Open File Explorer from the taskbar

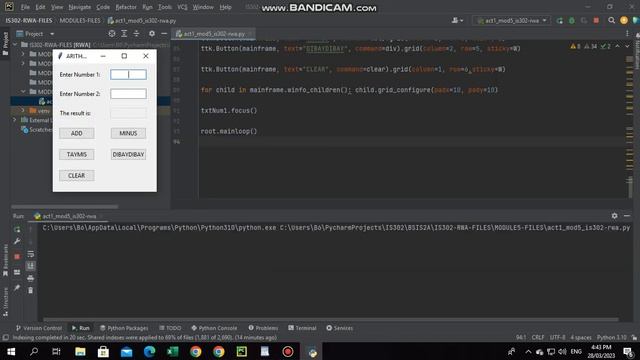(80, 351)
